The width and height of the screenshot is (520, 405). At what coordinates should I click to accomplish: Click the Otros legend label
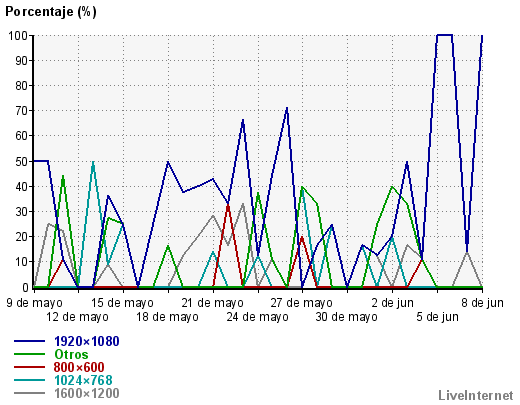pyautogui.click(x=71, y=354)
